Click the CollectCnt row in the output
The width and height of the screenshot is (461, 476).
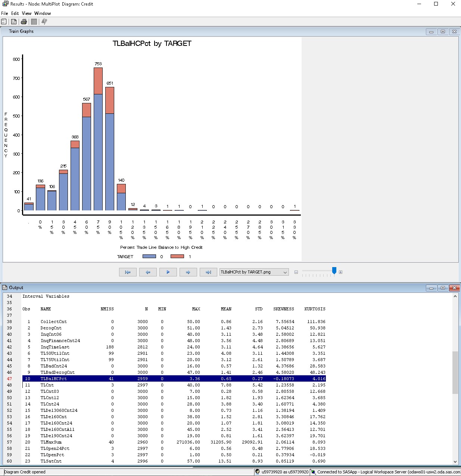(x=174, y=322)
